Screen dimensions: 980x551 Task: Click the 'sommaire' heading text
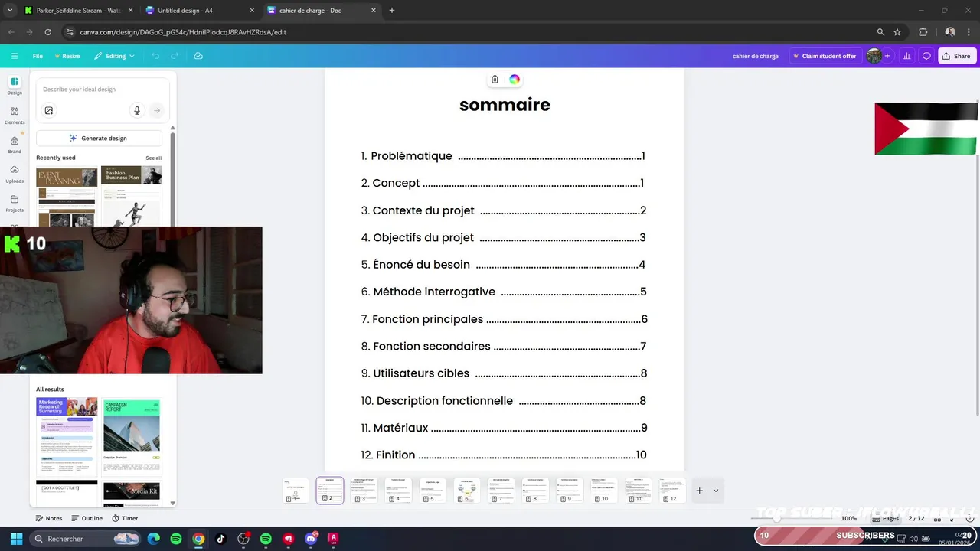(x=505, y=105)
